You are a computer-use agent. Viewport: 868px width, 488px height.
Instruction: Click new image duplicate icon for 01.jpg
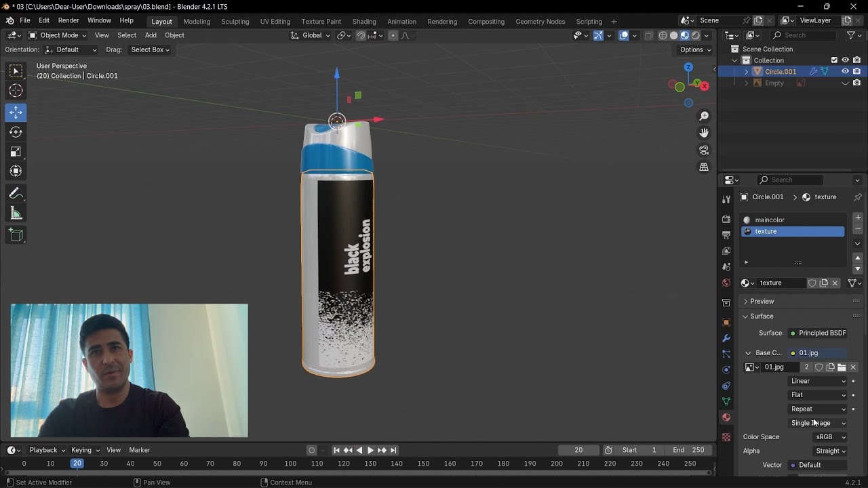830,367
